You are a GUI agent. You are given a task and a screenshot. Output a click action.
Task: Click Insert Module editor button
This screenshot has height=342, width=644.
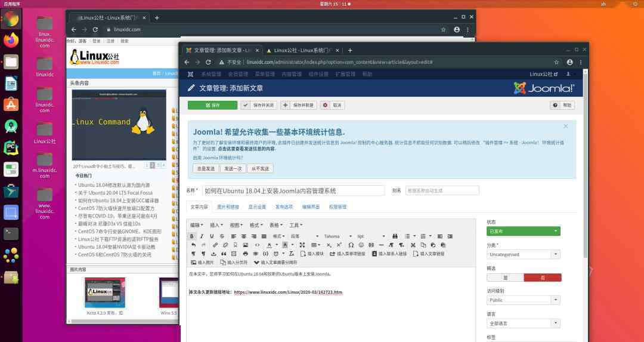coord(312,254)
